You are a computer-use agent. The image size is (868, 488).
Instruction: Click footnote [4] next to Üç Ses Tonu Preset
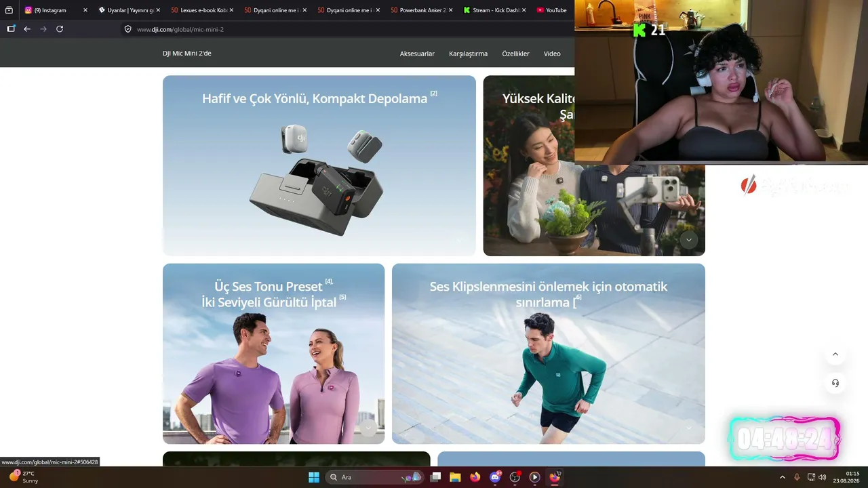coord(329,281)
